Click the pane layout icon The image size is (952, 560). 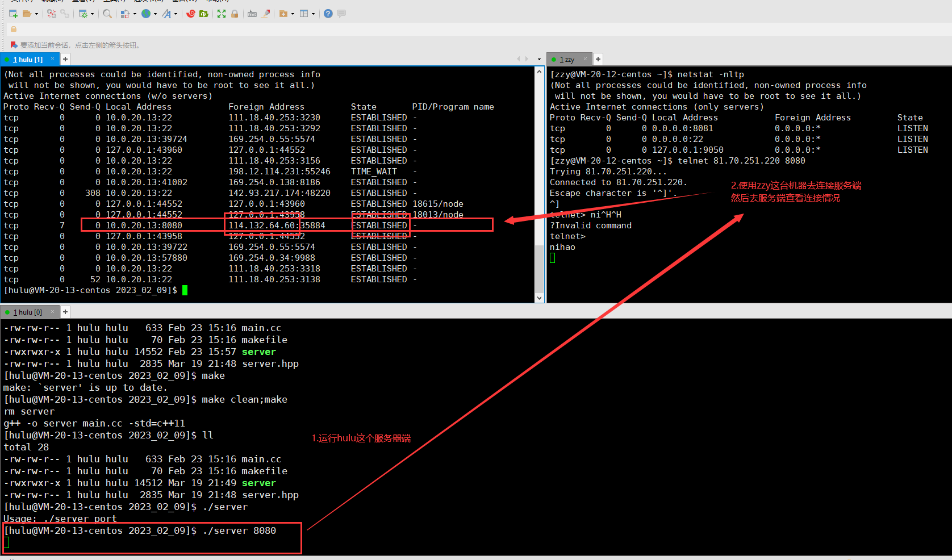(304, 14)
